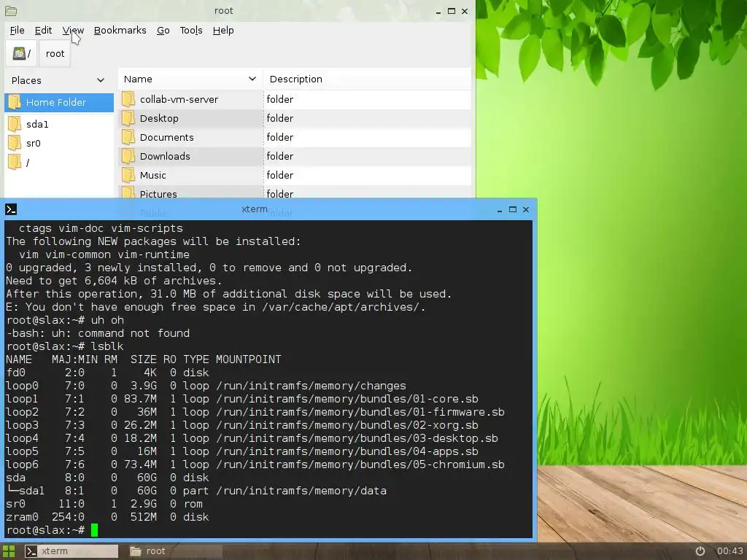Select the Music folder row
Screen dimensions: 747x560
pos(295,176)
